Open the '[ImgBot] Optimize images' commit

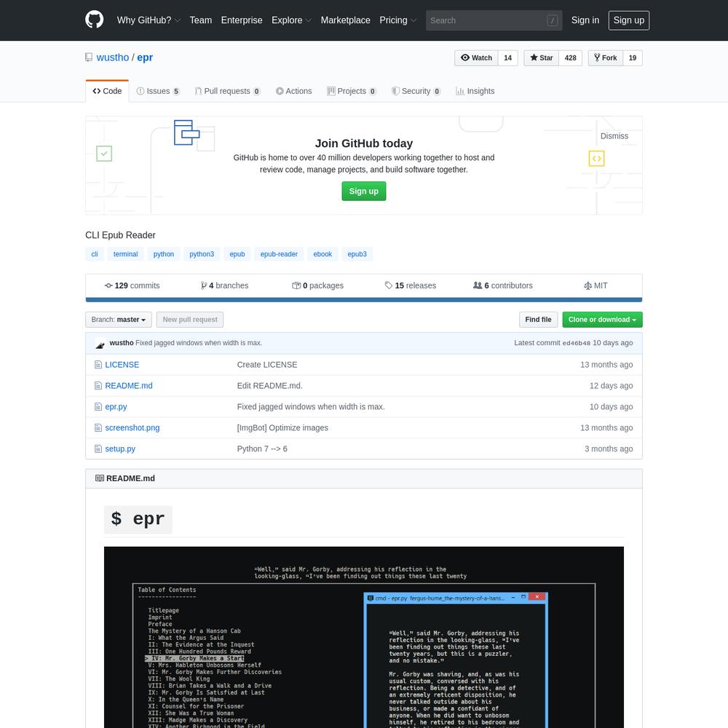[282, 428]
